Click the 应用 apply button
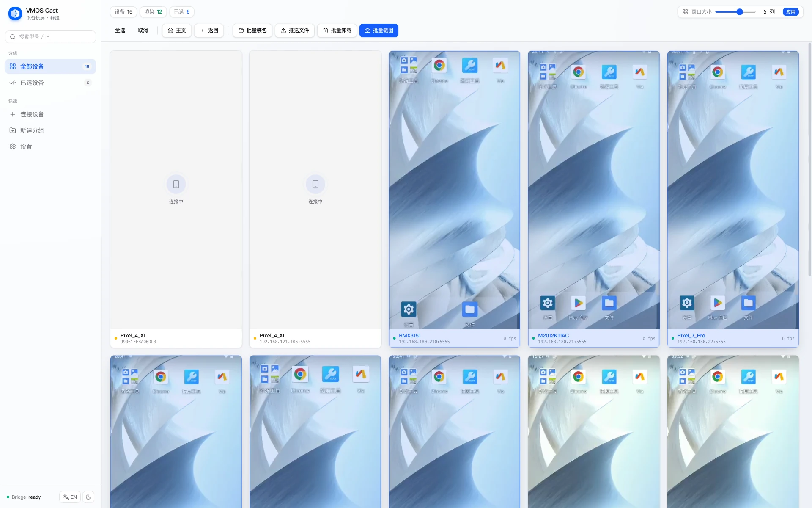 (791, 12)
